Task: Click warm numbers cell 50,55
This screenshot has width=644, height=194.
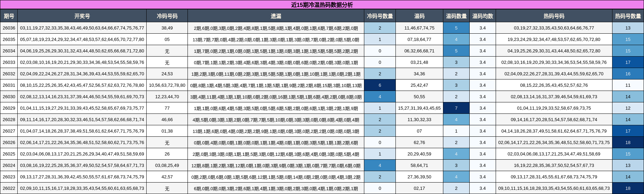Action: (x=419, y=97)
